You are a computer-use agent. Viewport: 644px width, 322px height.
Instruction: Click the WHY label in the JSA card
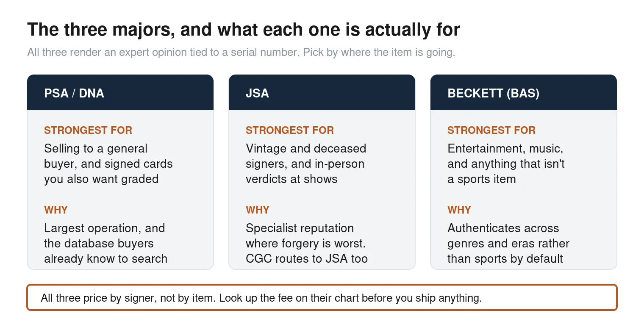tap(258, 210)
